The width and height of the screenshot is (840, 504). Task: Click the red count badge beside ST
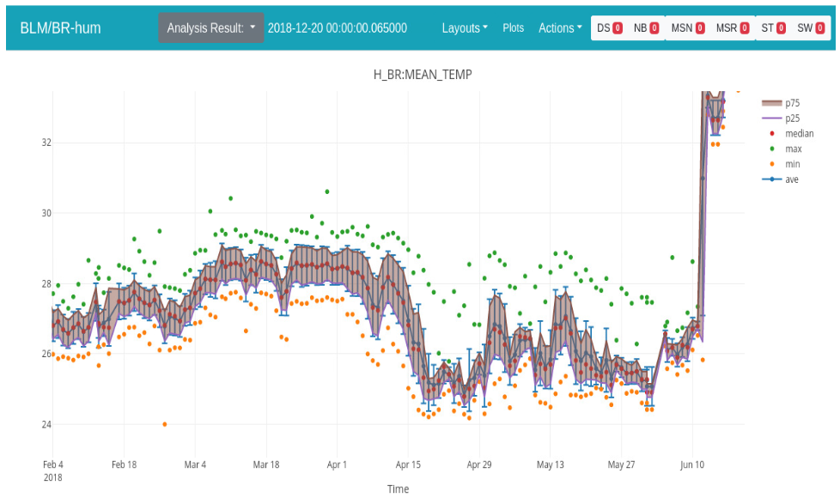[781, 28]
